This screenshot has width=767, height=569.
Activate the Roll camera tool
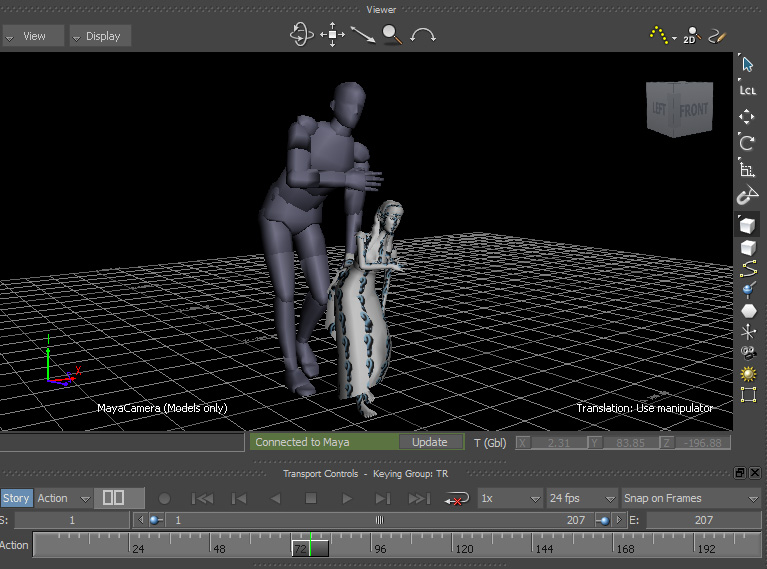click(423, 36)
